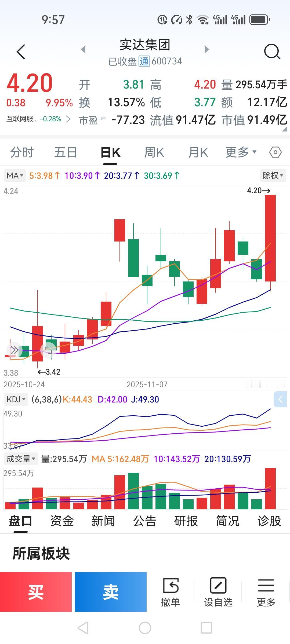Open the 研报 info tab
This screenshot has width=290, height=644.
coord(186,521)
